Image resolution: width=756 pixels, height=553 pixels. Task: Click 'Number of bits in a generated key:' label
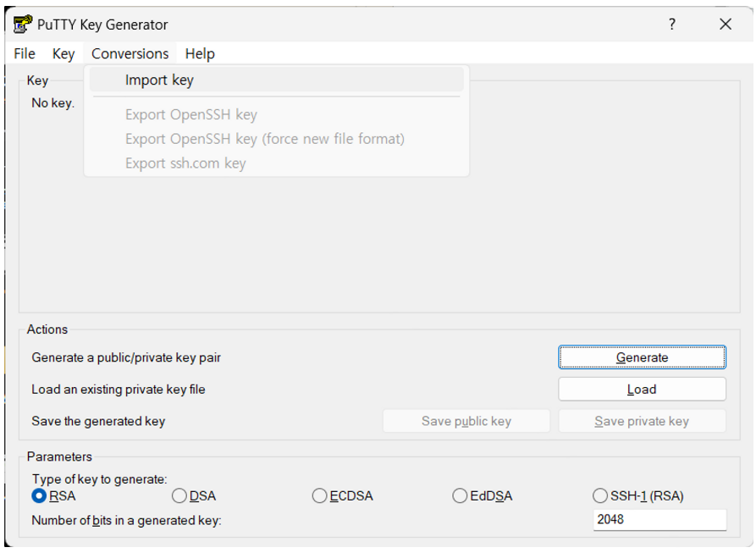126,521
